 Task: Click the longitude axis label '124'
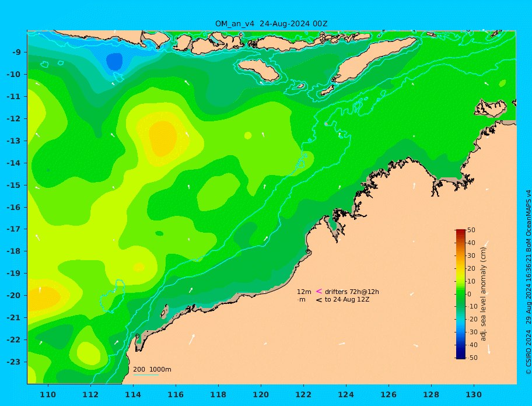[x=346, y=395]
